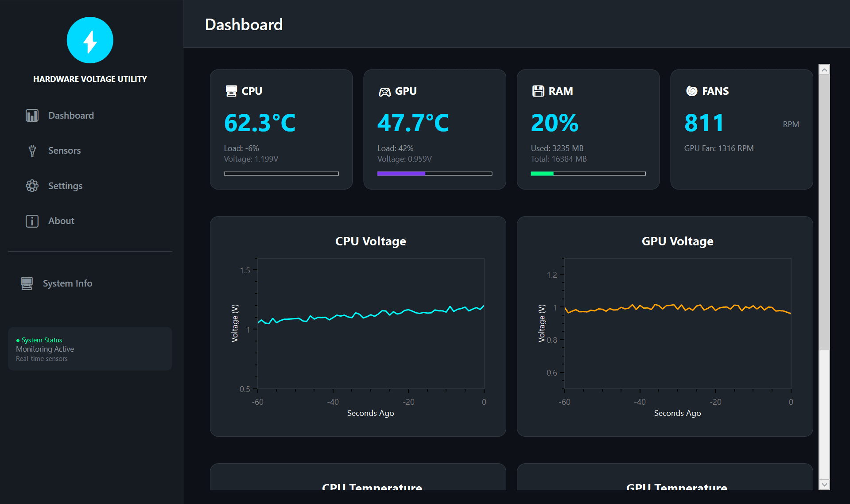Click the RPM unit label in FANS card
Image resolution: width=850 pixels, height=504 pixels.
pyautogui.click(x=791, y=124)
